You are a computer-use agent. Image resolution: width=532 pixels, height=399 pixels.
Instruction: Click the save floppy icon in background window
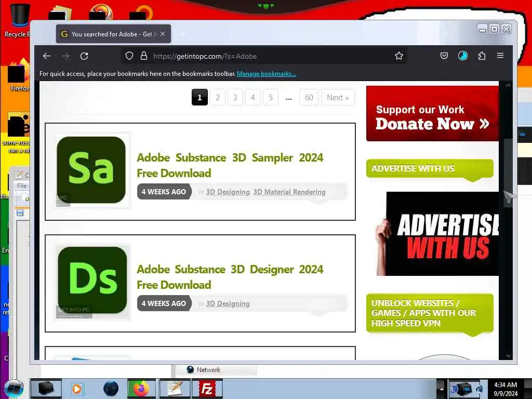(x=20, y=212)
